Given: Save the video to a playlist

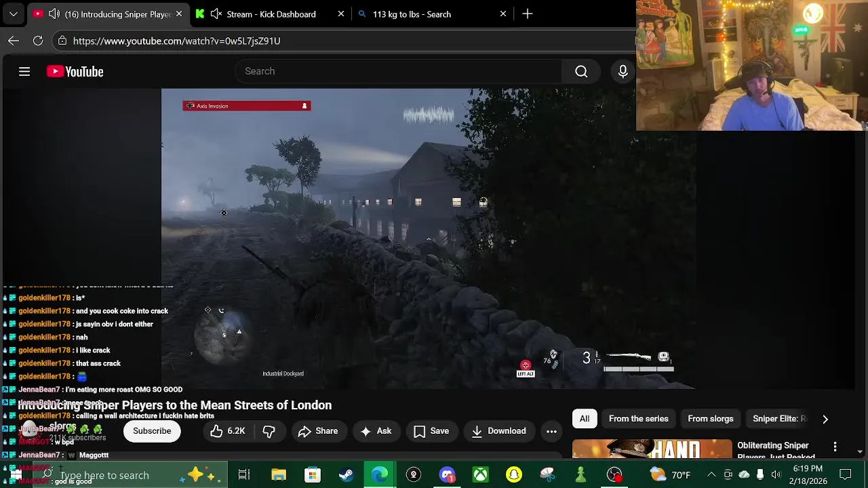Looking at the screenshot, I should [431, 431].
